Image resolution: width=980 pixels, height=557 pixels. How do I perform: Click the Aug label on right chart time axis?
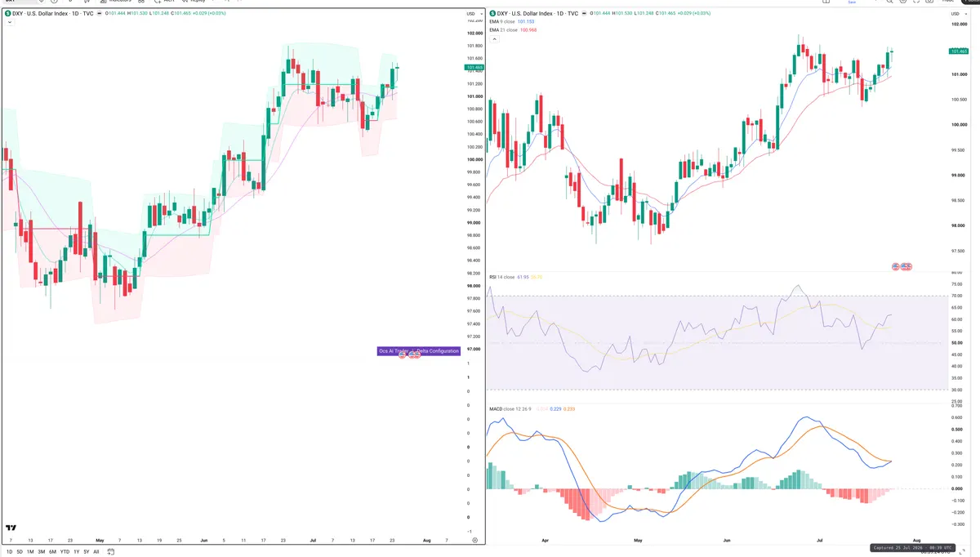click(x=917, y=541)
